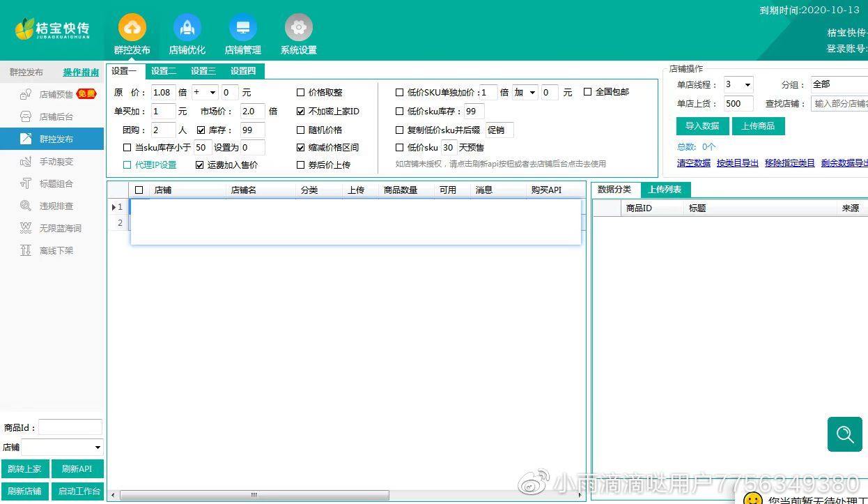Viewport: 868px width, 504px height.
Task: Click the 商品Id input field
Action: [70, 427]
